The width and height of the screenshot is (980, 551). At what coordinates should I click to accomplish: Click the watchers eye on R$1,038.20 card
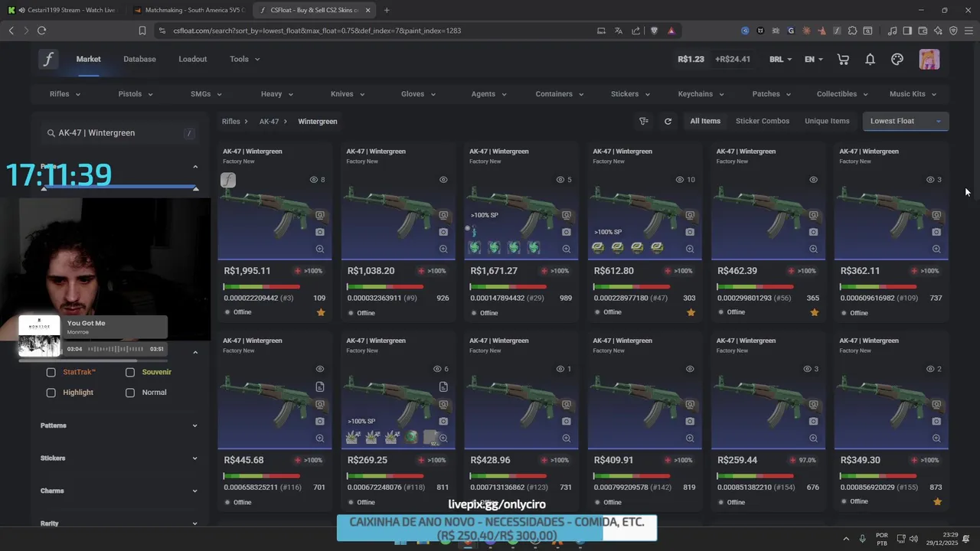click(443, 180)
